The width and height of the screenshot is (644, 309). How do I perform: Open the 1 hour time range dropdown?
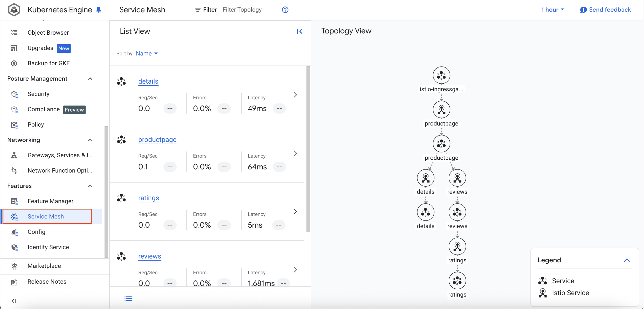pos(552,10)
